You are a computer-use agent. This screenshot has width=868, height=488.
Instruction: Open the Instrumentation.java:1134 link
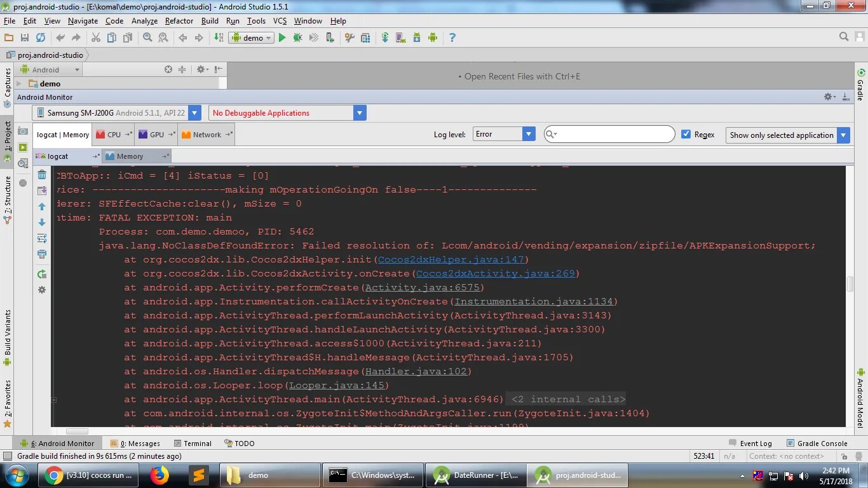tap(533, 302)
